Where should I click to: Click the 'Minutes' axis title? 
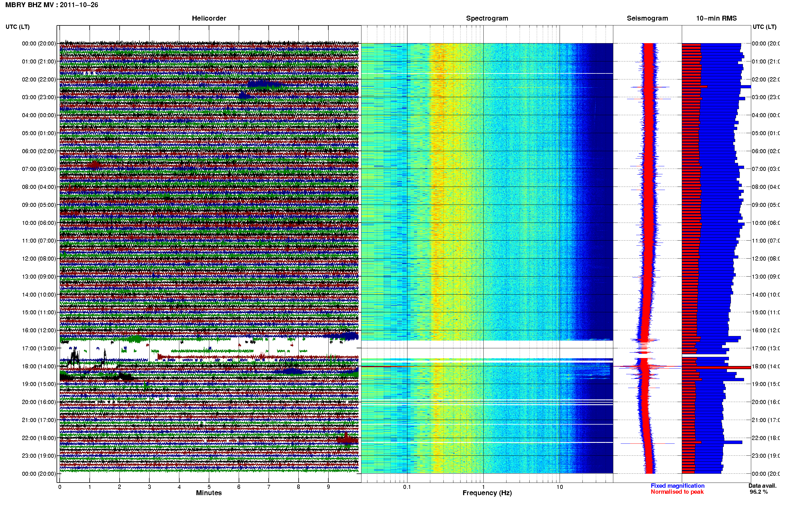click(x=209, y=493)
